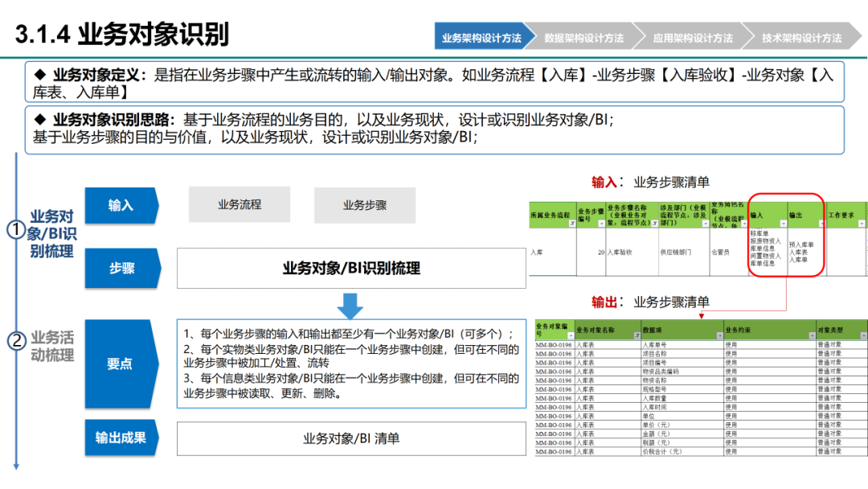Click the 入库时间 cell
The width and height of the screenshot is (868, 489).
[682, 406]
